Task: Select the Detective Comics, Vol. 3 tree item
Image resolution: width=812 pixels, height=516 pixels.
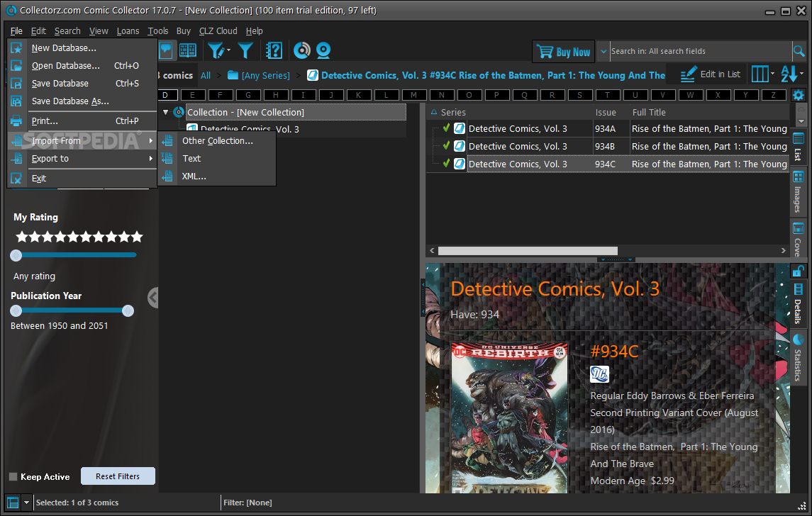Action: point(250,129)
